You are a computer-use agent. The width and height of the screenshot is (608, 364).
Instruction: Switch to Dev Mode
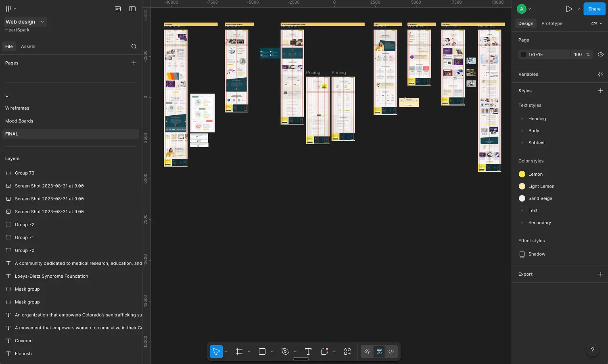click(x=391, y=352)
